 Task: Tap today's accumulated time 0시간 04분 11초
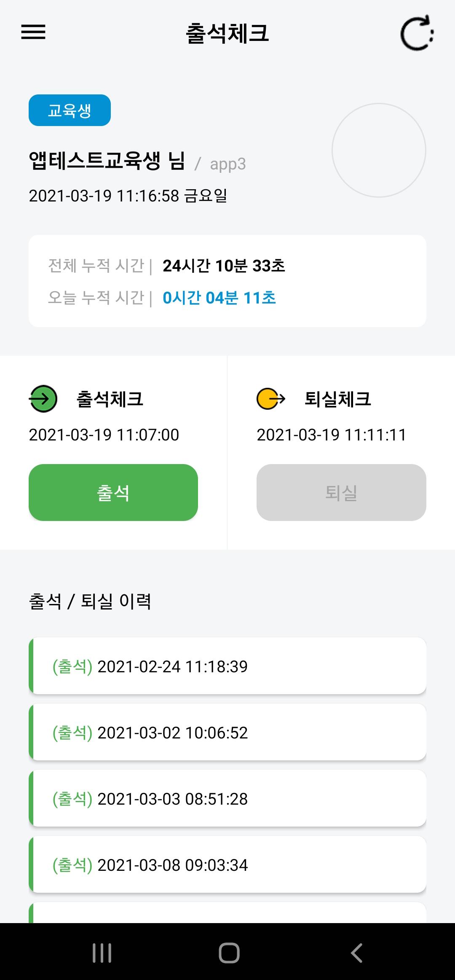219,298
